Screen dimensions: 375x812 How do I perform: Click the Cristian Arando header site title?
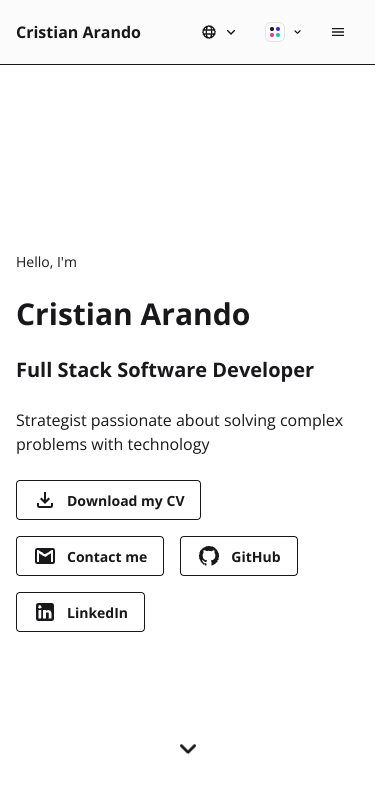(x=78, y=32)
